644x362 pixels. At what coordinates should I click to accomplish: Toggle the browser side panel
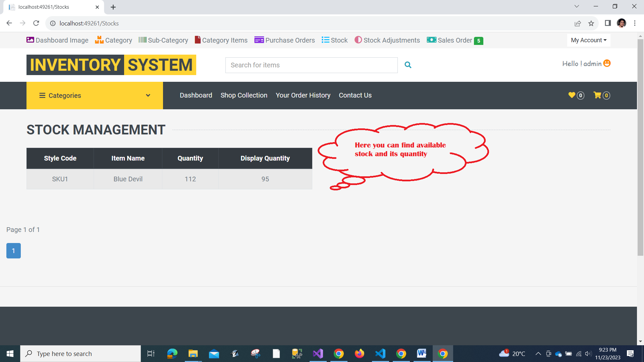[x=608, y=23]
